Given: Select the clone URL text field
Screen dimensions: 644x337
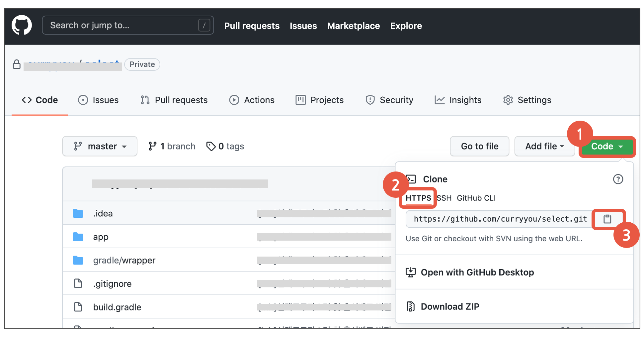Looking at the screenshot, I should click(500, 219).
